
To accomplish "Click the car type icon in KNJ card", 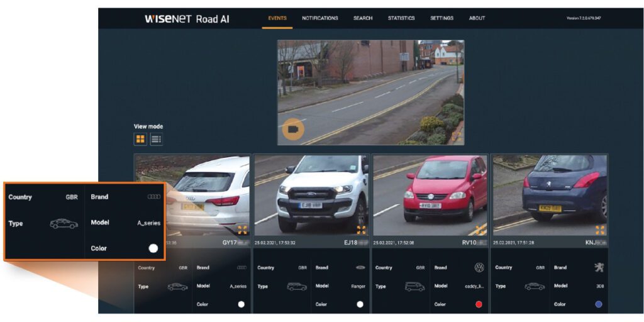I will click(535, 287).
